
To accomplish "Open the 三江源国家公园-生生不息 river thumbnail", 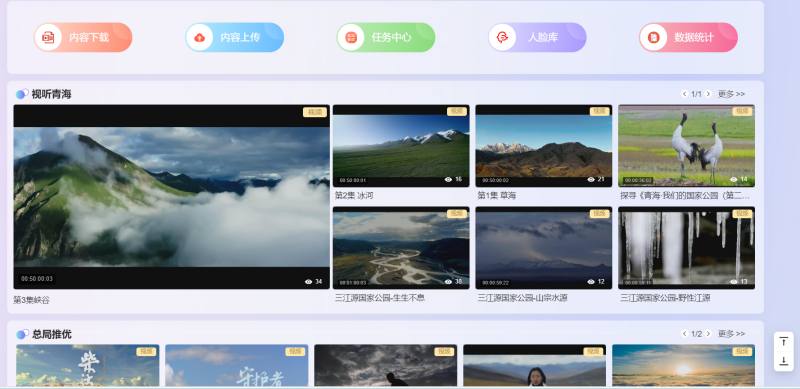I will pyautogui.click(x=401, y=248).
